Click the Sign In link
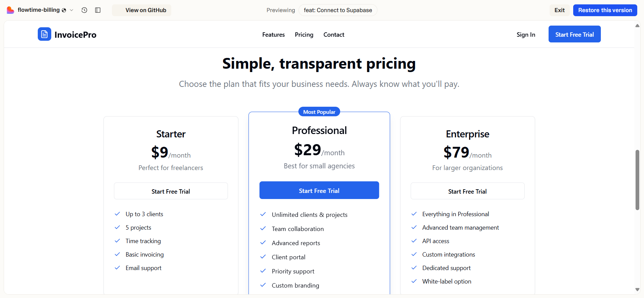 point(526,35)
